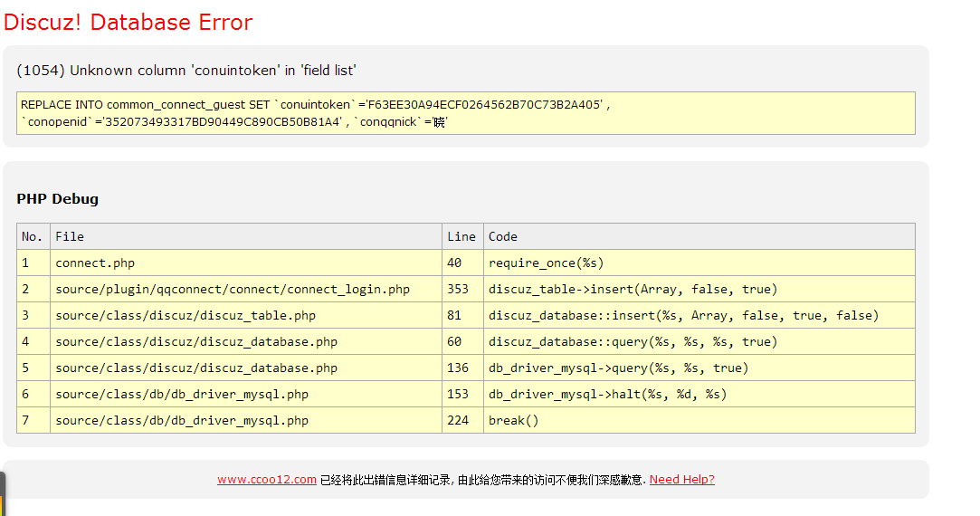Viewport: 980px width, 516px height.
Task: Click the No. column header
Action: tap(33, 236)
